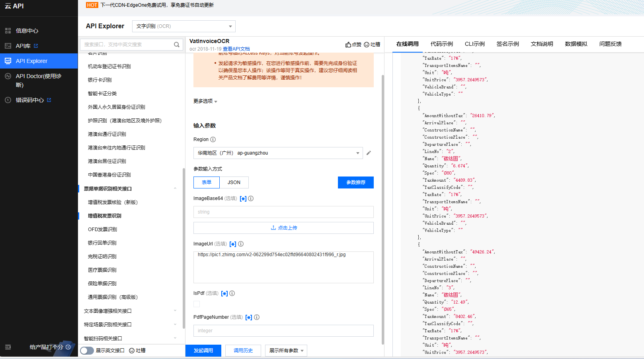Select JSON input mode
Image resolution: width=644 pixels, height=359 pixels.
pyautogui.click(x=234, y=182)
